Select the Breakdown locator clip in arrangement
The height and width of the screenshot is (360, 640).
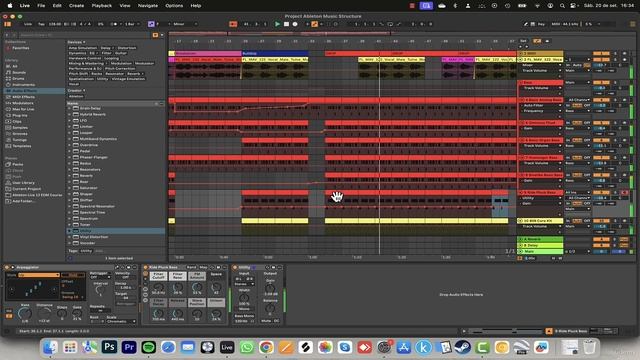[207, 53]
